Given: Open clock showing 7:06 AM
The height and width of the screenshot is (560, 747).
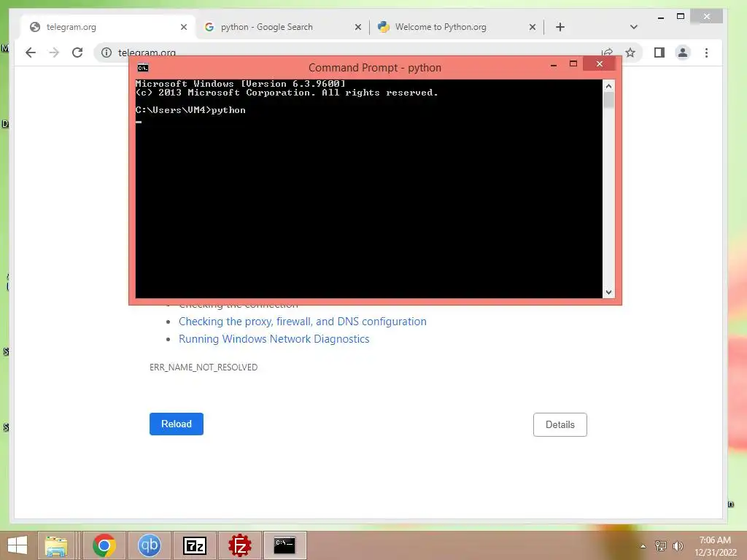Looking at the screenshot, I should [x=716, y=546].
